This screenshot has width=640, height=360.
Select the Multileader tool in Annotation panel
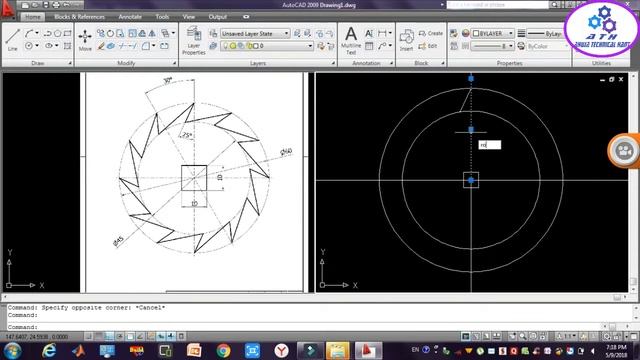pyautogui.click(x=382, y=46)
